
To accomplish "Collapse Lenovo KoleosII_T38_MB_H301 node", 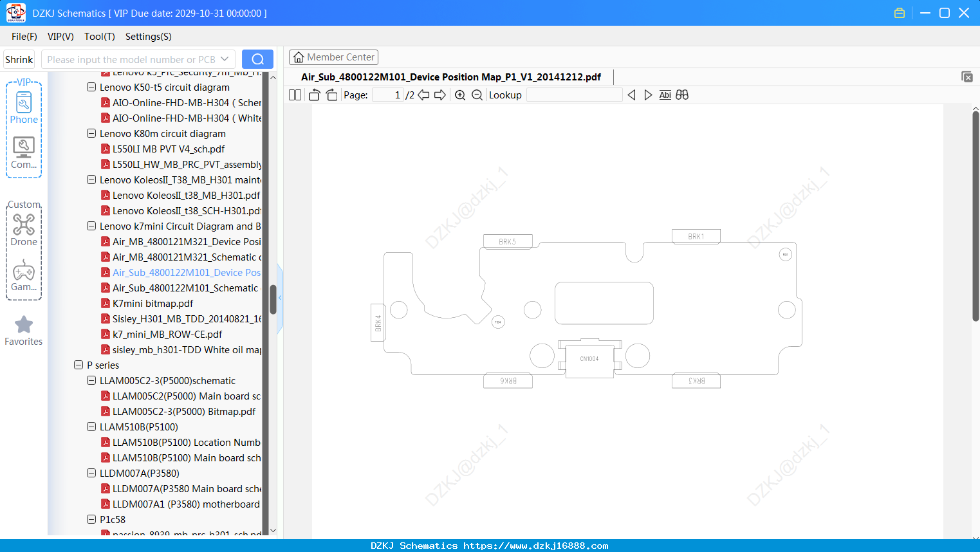I will point(91,179).
